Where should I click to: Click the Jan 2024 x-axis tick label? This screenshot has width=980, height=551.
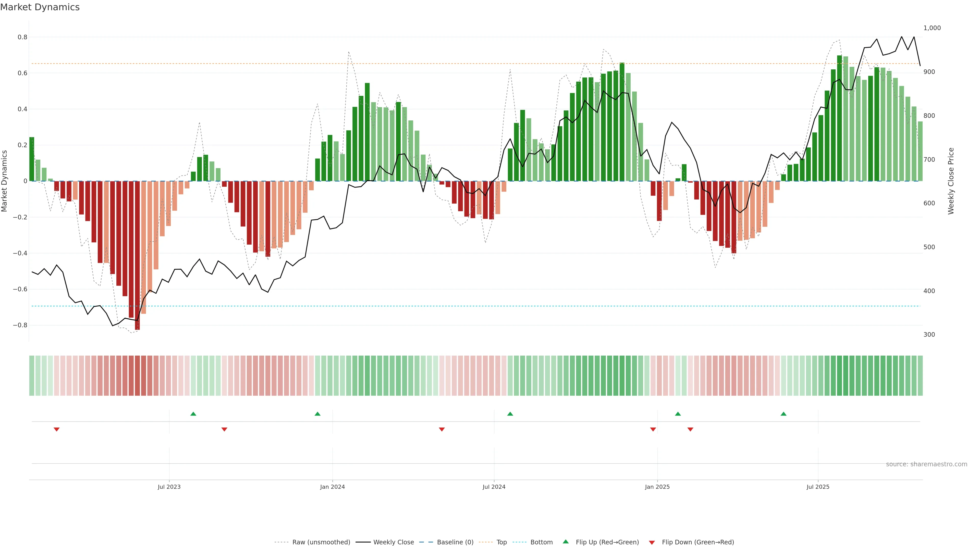tap(332, 487)
